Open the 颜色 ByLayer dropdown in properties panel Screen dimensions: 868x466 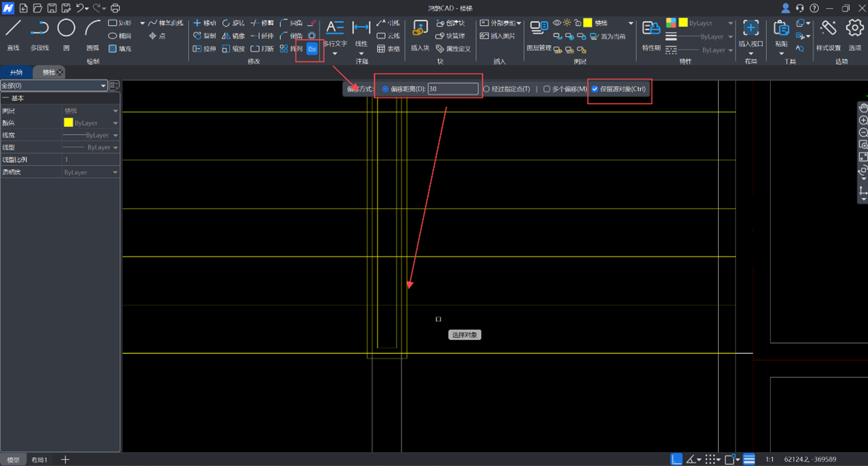(115, 123)
